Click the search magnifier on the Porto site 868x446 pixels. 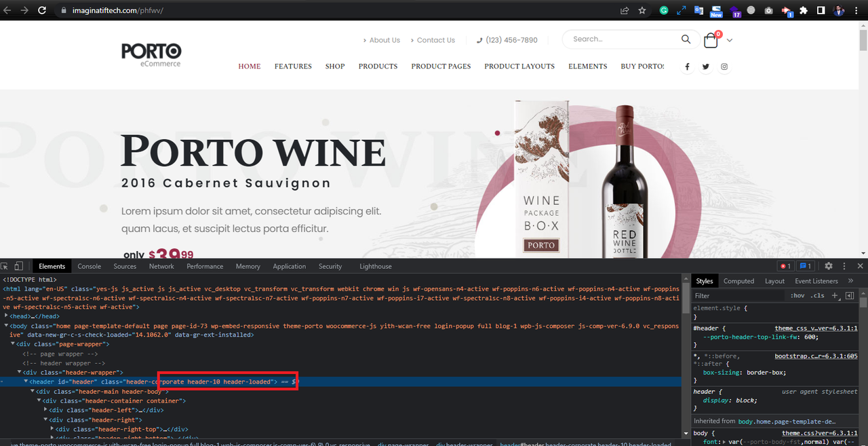[686, 39]
